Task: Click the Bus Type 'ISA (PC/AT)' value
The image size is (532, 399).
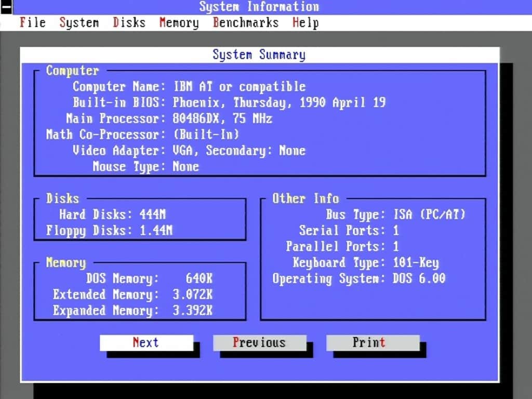Action: [x=429, y=215]
